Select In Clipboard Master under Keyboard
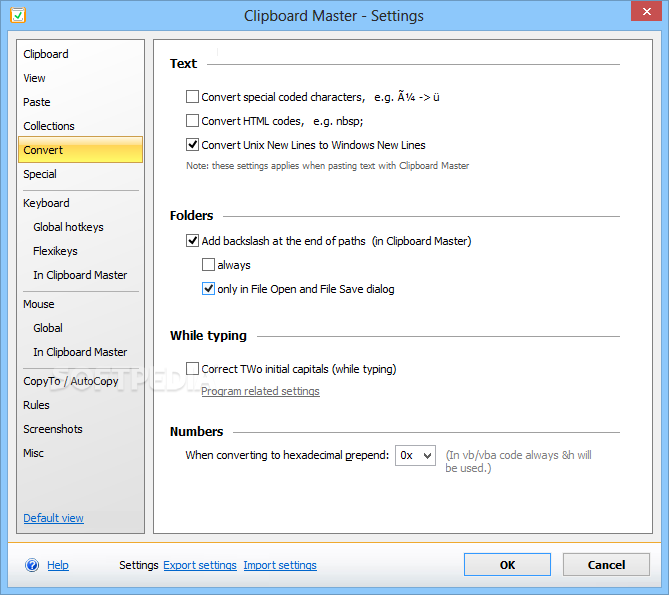Screen dimensions: 669x595 80,275
